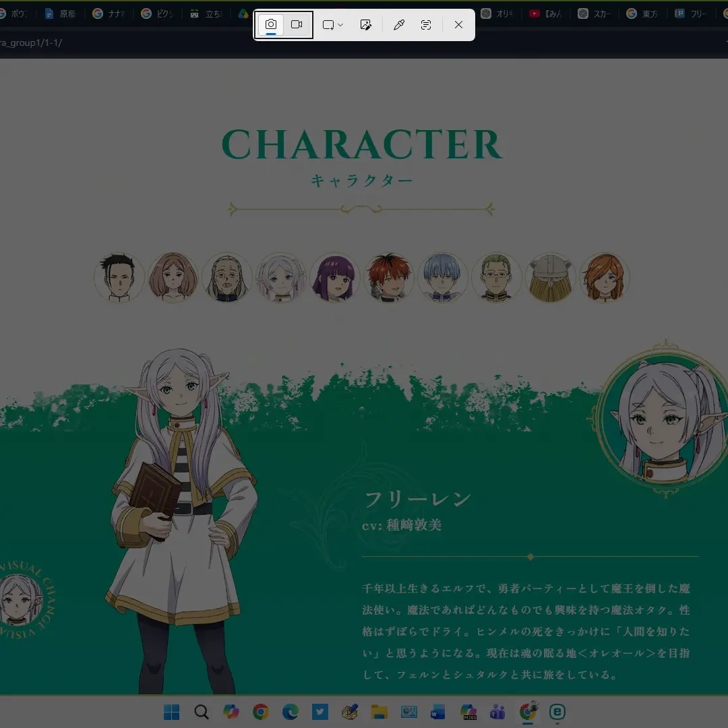Click the large Frieren circular portrait

664,420
